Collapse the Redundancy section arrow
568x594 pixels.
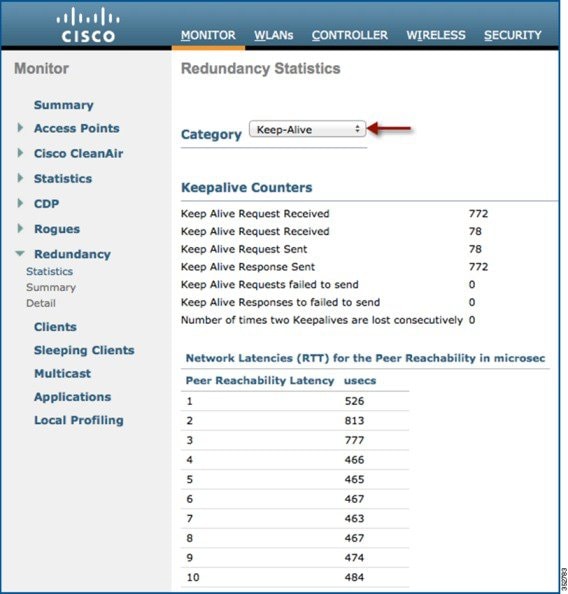pos(20,253)
